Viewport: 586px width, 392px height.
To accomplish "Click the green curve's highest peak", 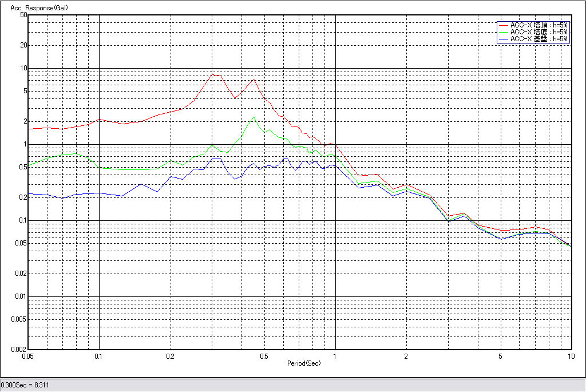I will [x=254, y=117].
